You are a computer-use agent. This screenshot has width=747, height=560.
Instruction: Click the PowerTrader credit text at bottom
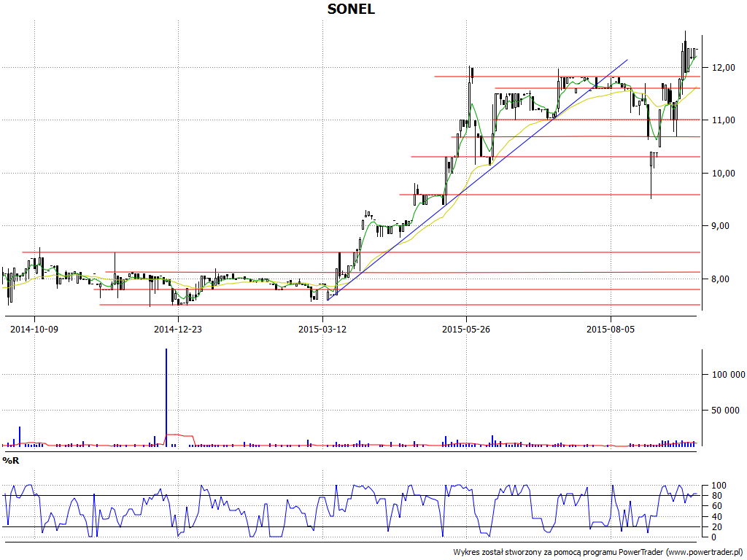click(598, 553)
